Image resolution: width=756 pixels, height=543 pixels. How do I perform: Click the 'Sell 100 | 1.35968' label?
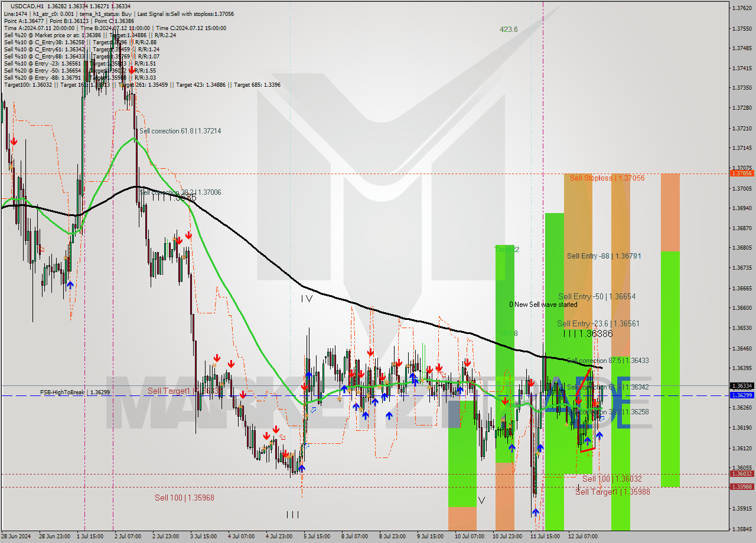pos(184,498)
